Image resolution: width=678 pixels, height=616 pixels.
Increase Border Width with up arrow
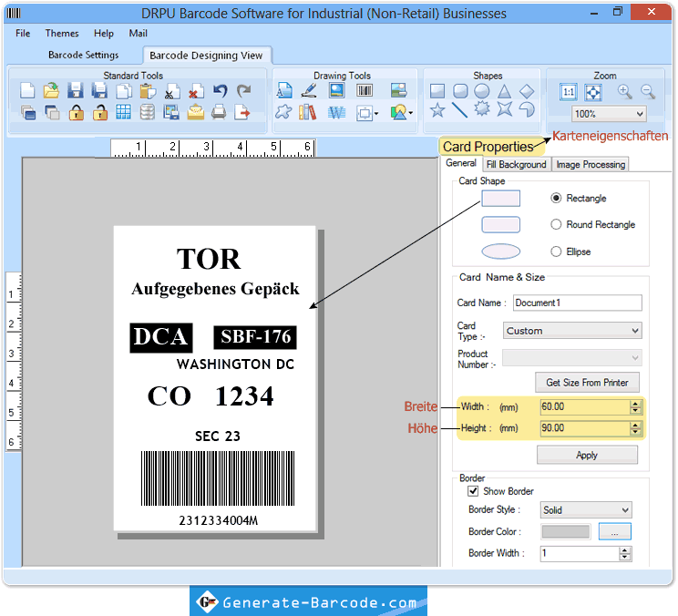tap(624, 550)
